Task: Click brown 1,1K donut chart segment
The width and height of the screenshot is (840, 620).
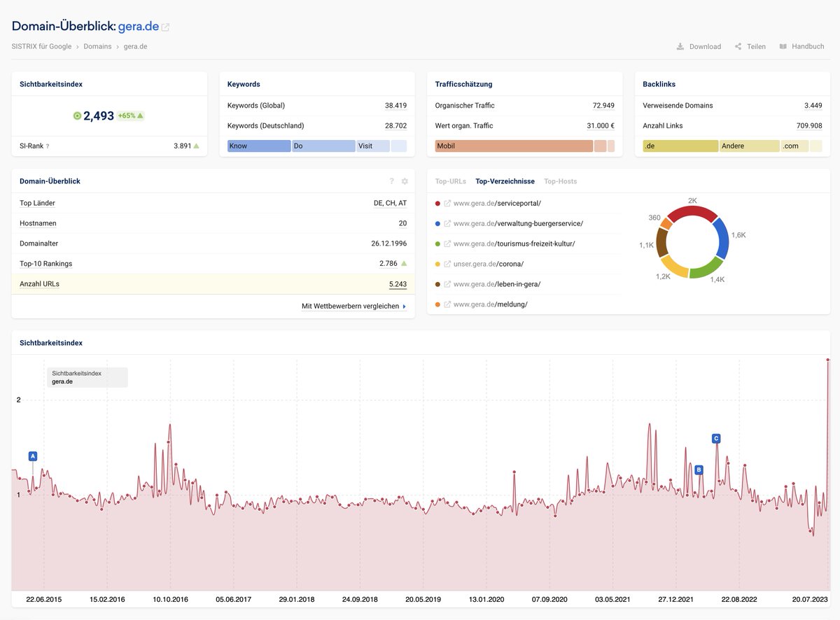Action: coord(661,242)
